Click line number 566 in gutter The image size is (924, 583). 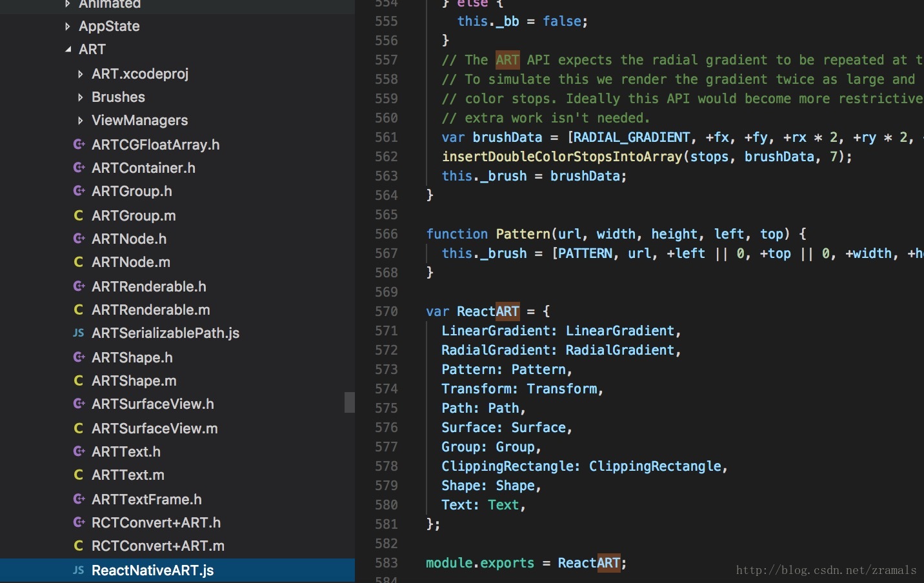click(x=387, y=234)
